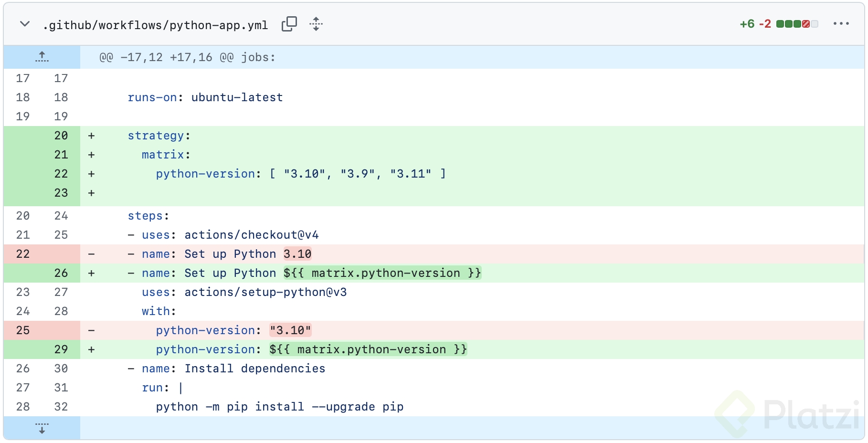The width and height of the screenshot is (868, 443).
Task: Click the -2 deletions count
Action: [765, 24]
